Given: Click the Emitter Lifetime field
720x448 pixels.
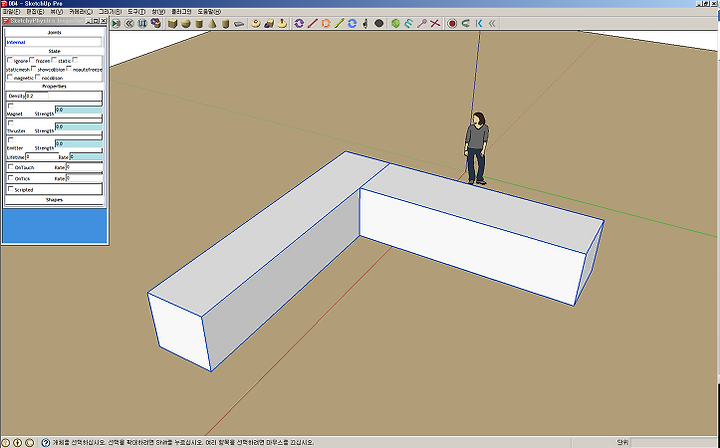Looking at the screenshot, I should [42, 157].
